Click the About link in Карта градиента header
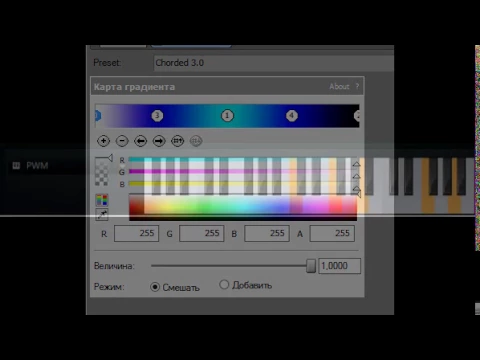The width and height of the screenshot is (480, 360). [x=339, y=86]
